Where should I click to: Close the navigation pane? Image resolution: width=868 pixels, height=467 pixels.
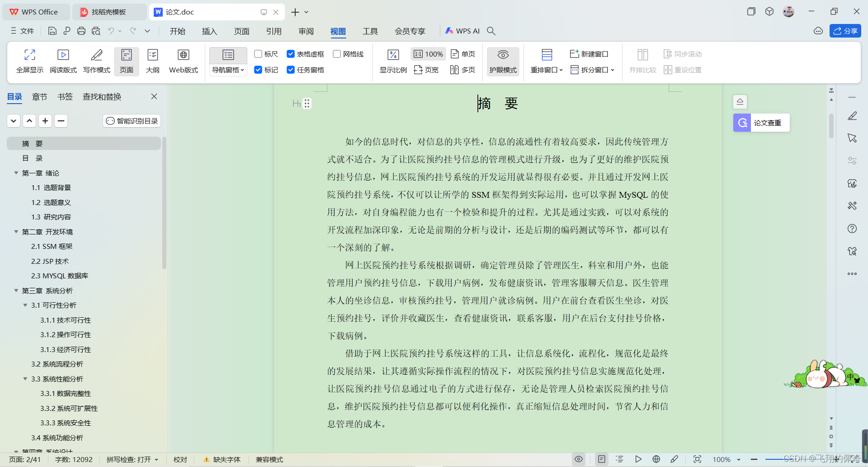[x=154, y=96]
